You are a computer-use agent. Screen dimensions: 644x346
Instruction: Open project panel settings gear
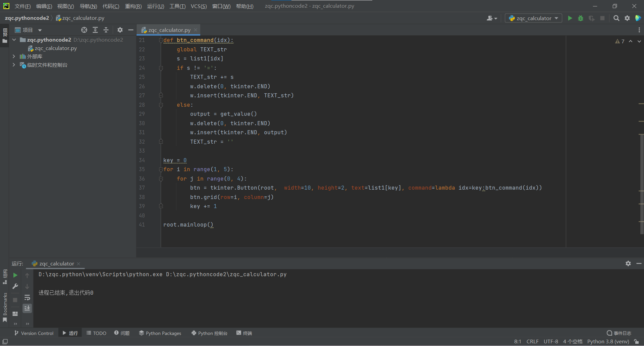click(x=120, y=30)
